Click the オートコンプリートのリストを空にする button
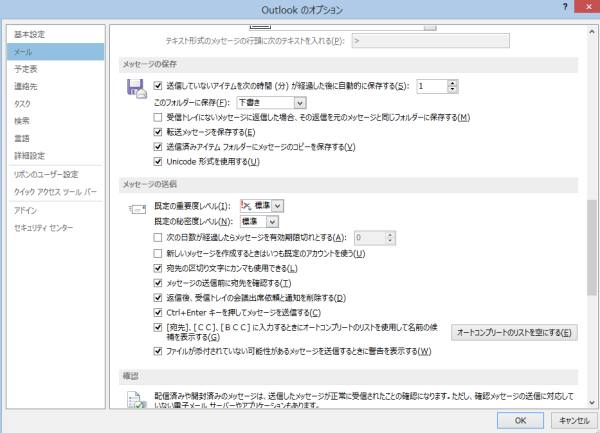The image size is (600, 433). click(x=514, y=332)
